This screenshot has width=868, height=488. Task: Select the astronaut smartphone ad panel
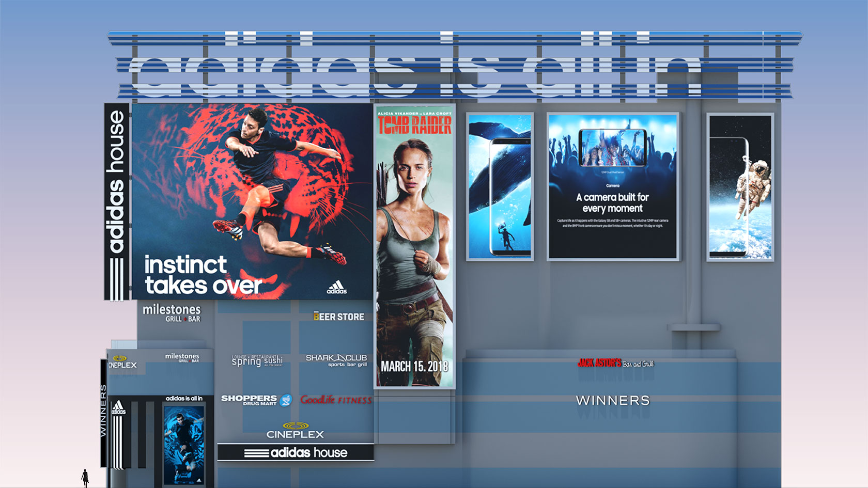pos(740,186)
